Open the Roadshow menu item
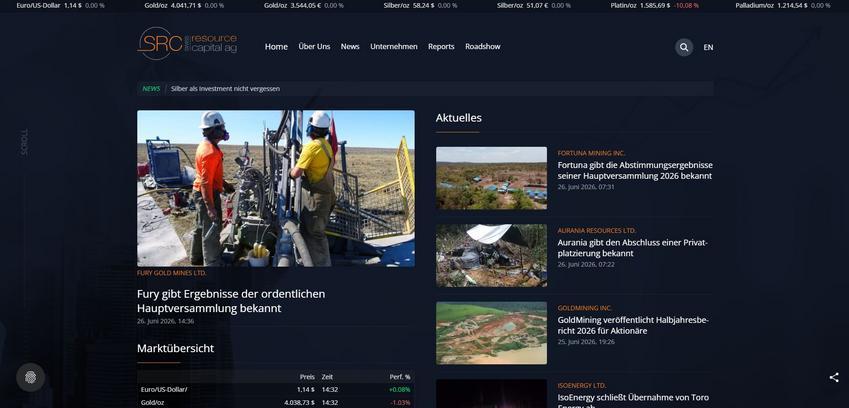 point(482,47)
